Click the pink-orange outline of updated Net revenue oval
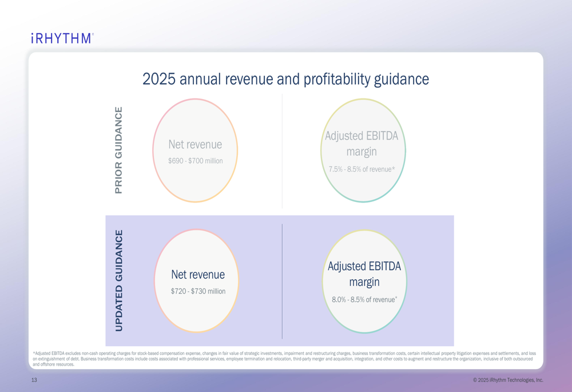Image resolution: width=572 pixels, height=392 pixels. [155, 280]
